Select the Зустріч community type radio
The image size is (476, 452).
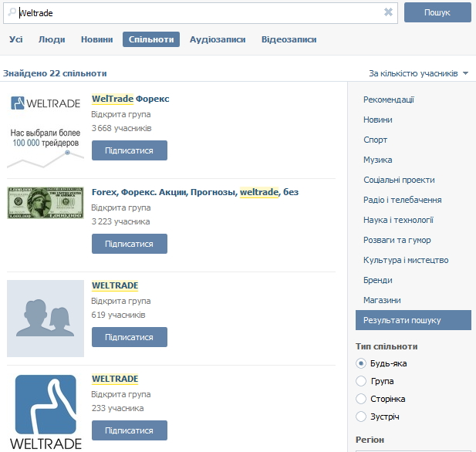(361, 417)
